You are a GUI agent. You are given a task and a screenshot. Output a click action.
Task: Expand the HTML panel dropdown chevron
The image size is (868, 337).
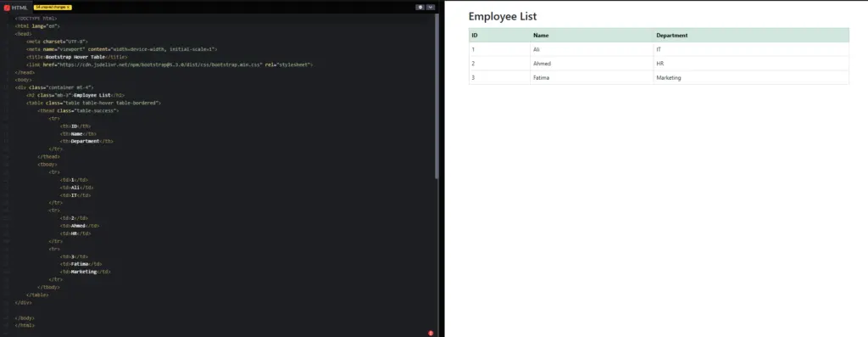[431, 7]
